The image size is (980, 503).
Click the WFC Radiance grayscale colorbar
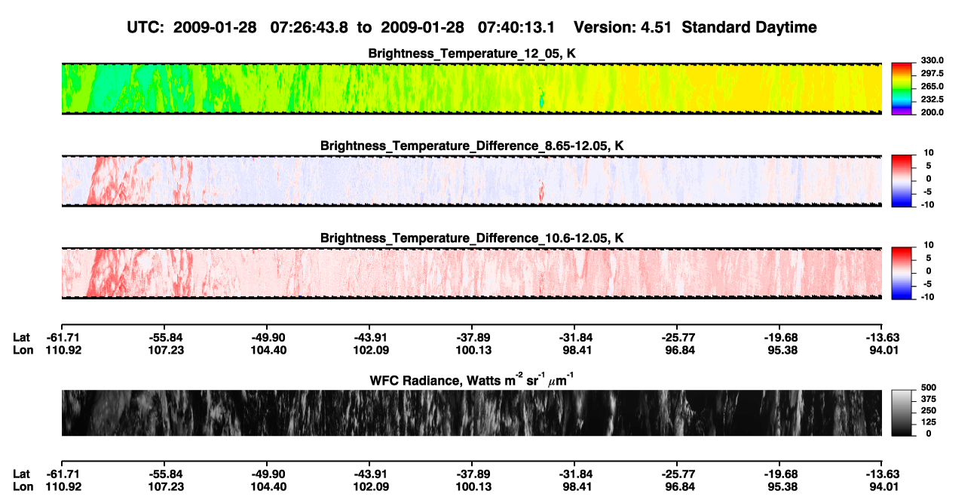click(x=902, y=413)
